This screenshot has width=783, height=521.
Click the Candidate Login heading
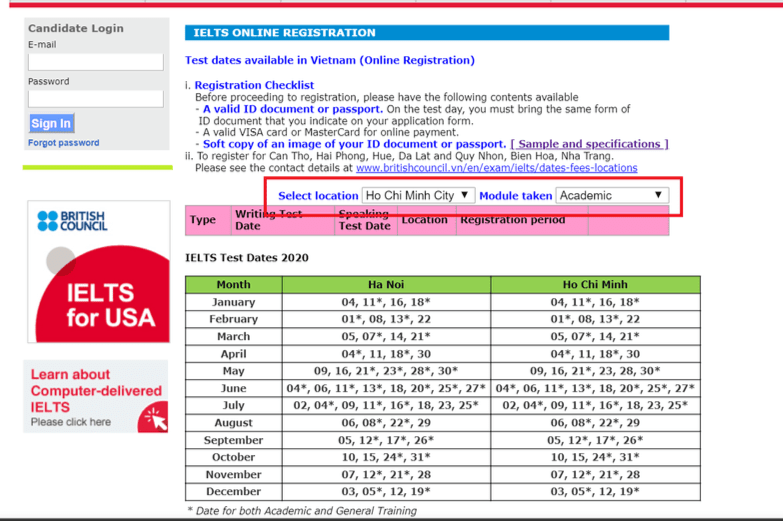click(x=76, y=28)
